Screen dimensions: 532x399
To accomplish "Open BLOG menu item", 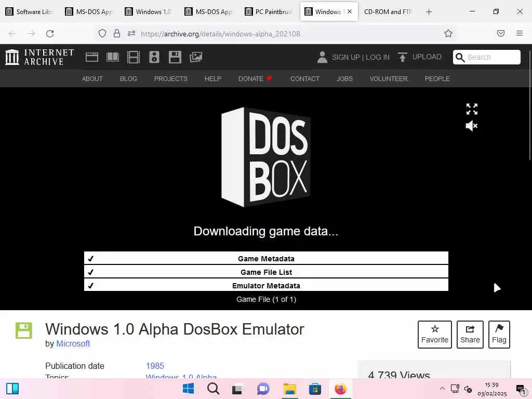I will click(128, 79).
